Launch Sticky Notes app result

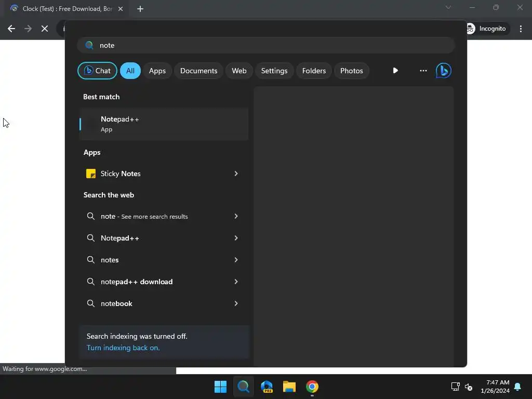pos(164,174)
